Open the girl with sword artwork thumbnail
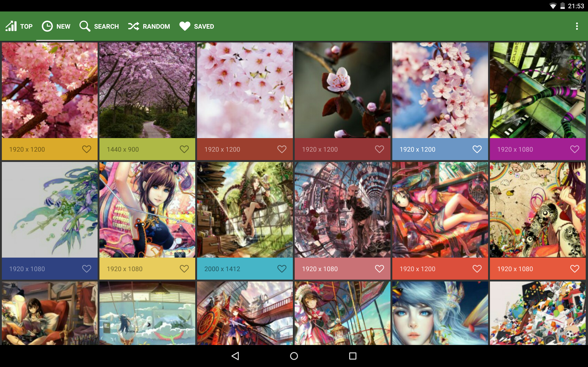Viewport: 588px width, 367px height. tap(147, 210)
